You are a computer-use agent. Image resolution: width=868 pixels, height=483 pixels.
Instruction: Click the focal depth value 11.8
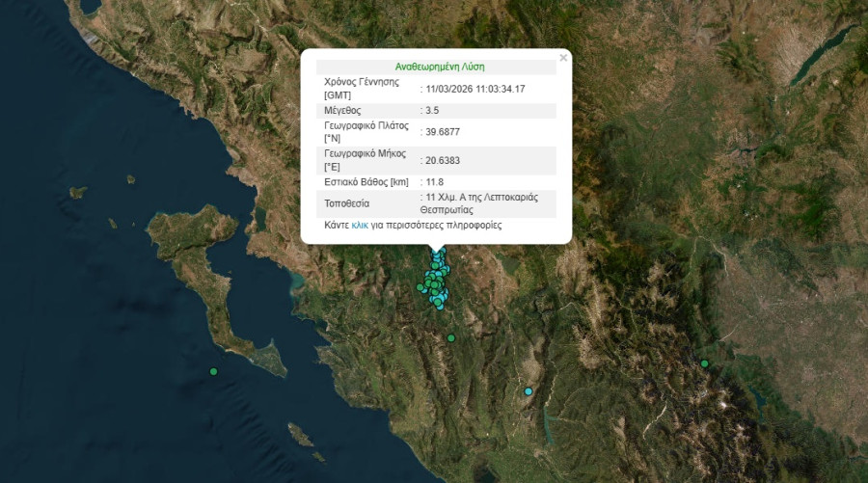(x=436, y=181)
